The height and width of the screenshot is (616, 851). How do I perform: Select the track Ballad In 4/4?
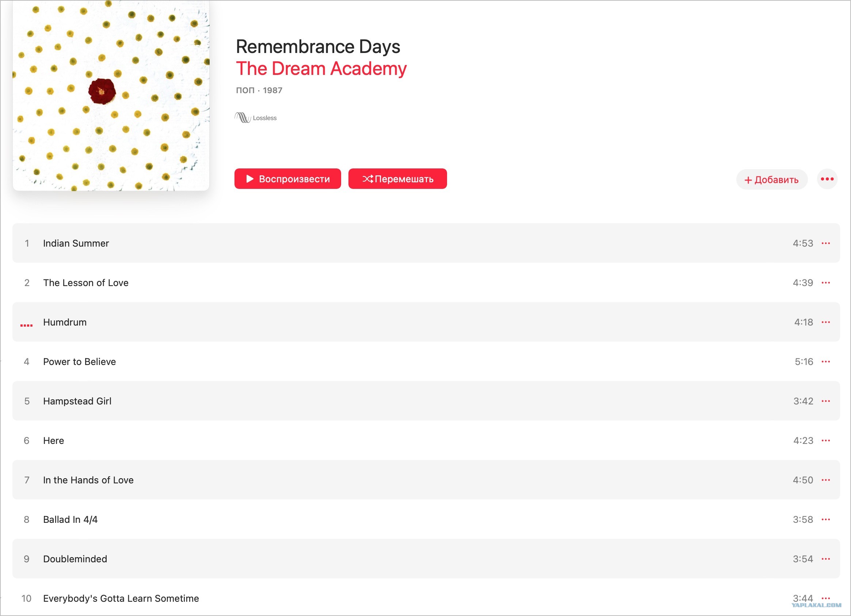(426, 519)
